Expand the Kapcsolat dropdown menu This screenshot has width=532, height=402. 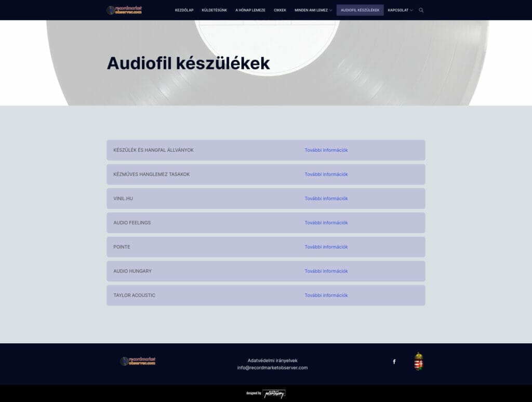point(399,10)
